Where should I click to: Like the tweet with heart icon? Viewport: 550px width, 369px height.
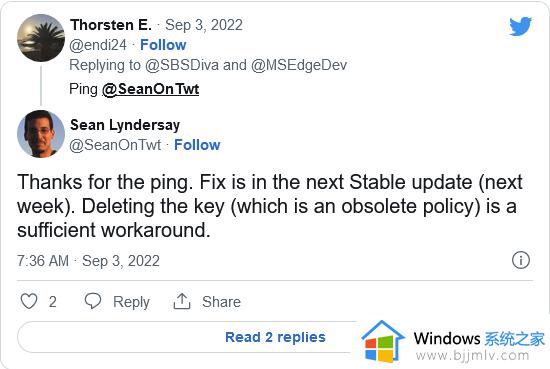click(29, 301)
